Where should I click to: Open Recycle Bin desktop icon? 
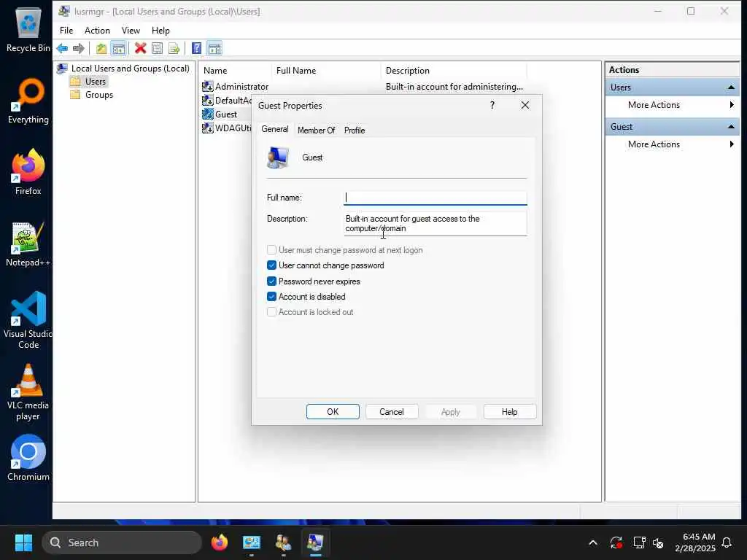coord(28,29)
